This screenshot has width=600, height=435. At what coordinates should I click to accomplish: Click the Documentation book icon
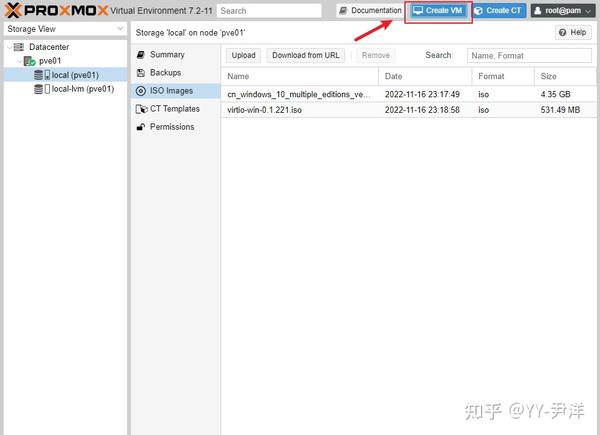(x=343, y=11)
